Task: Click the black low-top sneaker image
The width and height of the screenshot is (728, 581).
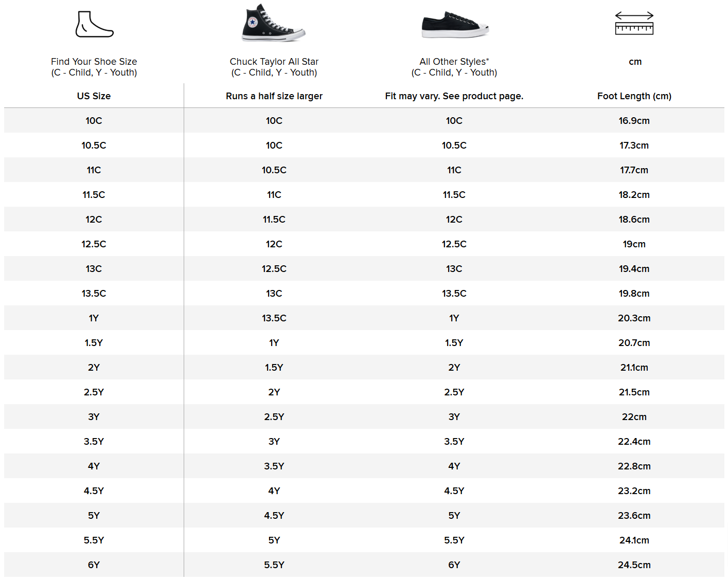Action: (454, 25)
